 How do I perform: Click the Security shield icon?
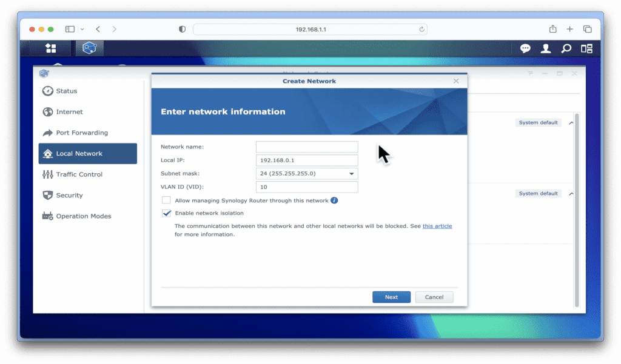coord(48,196)
